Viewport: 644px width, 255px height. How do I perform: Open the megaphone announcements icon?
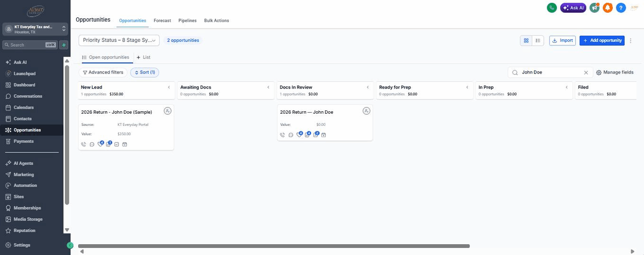coord(594,7)
